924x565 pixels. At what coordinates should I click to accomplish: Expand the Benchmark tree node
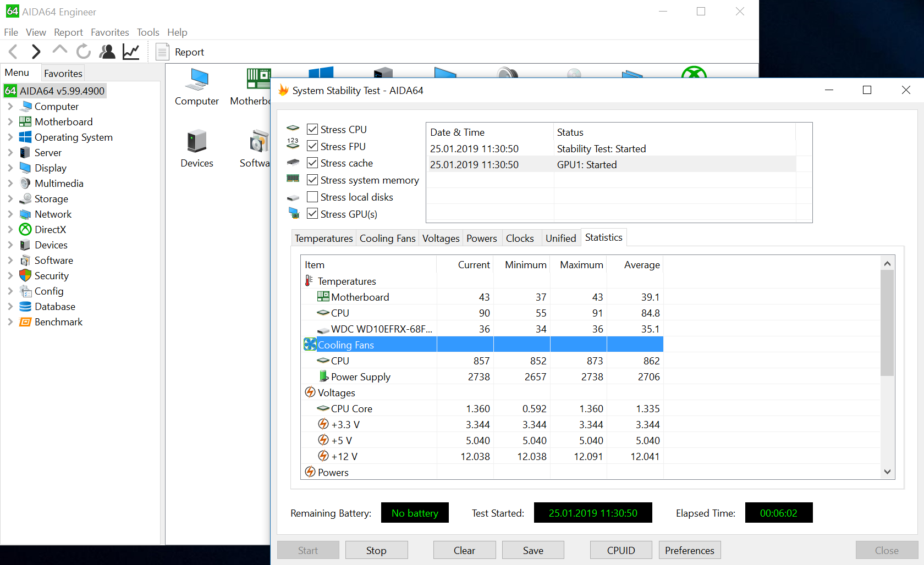pyautogui.click(x=10, y=322)
